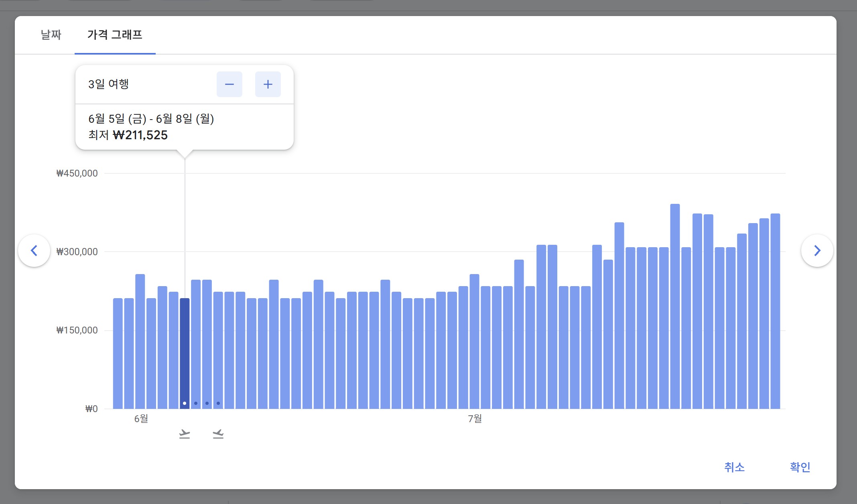Select the 가격 그래프 tab

pos(115,35)
